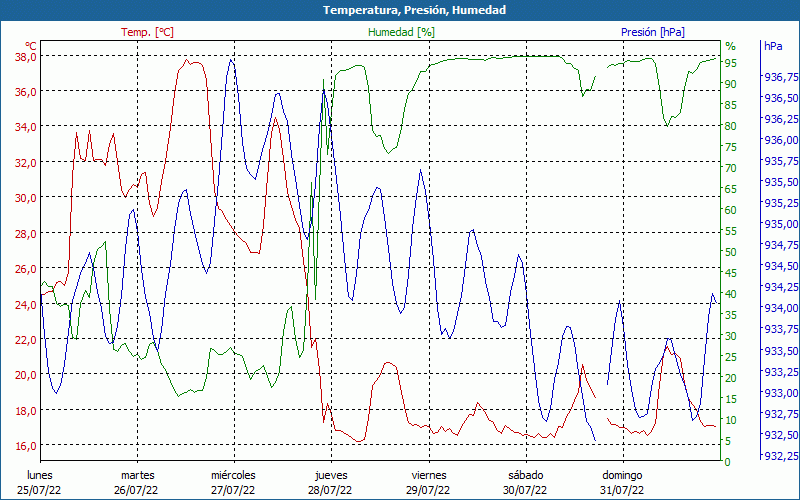Click the '934,00' pressure axis value

pos(781,308)
